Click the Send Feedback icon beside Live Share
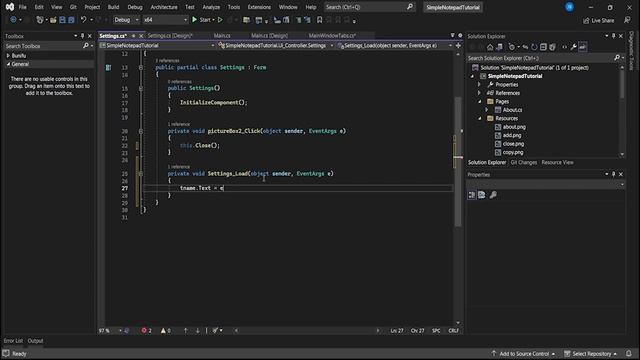Viewport: 640px width, 360px height. click(x=627, y=20)
